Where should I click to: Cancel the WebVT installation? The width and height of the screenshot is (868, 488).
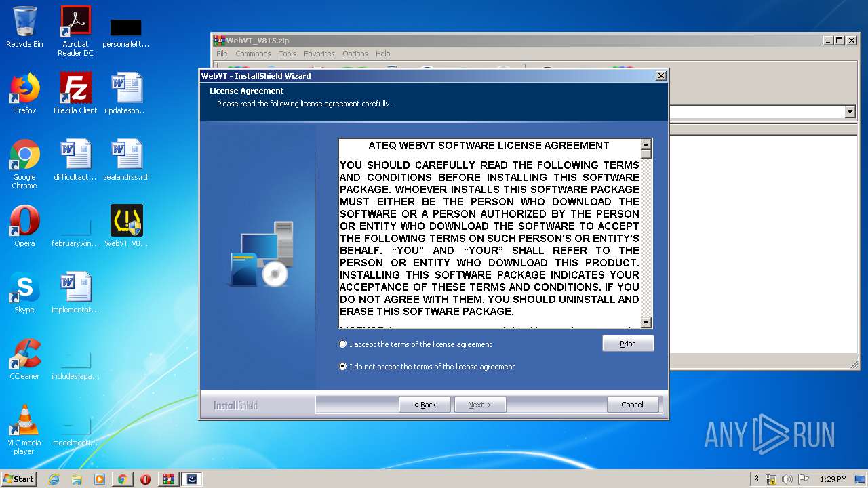click(x=632, y=405)
